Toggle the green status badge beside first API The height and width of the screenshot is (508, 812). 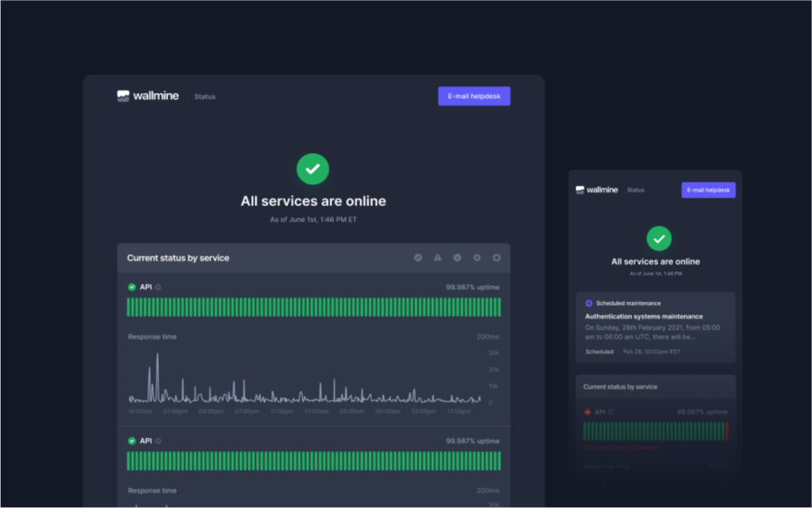tap(131, 287)
